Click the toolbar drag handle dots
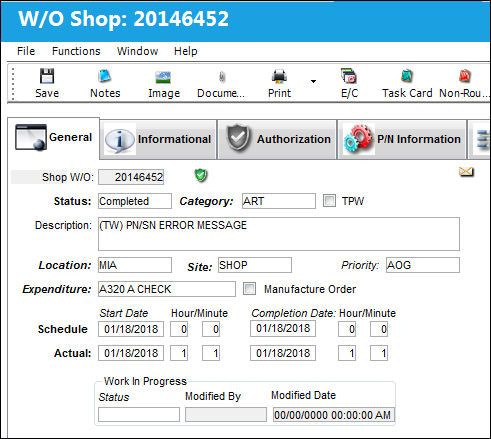The image size is (491, 439). point(13,83)
